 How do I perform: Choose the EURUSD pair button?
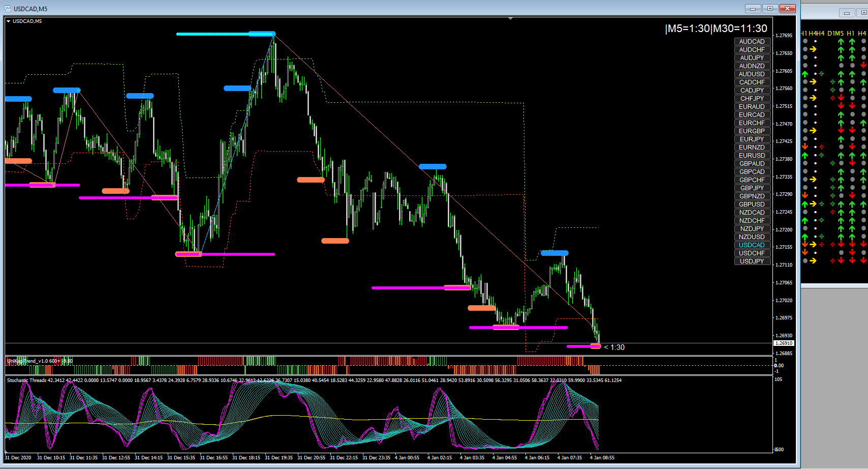[x=752, y=156]
